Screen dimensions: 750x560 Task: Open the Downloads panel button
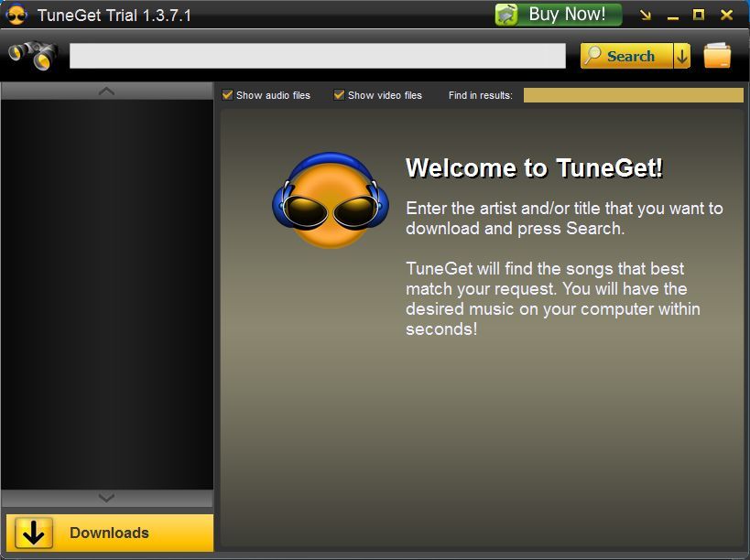point(110,533)
